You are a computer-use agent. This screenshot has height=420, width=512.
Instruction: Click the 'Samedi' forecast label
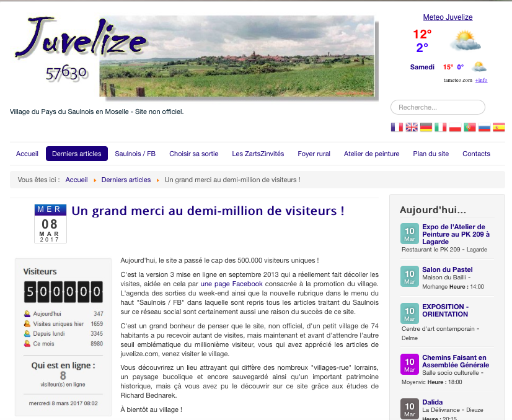coord(422,67)
